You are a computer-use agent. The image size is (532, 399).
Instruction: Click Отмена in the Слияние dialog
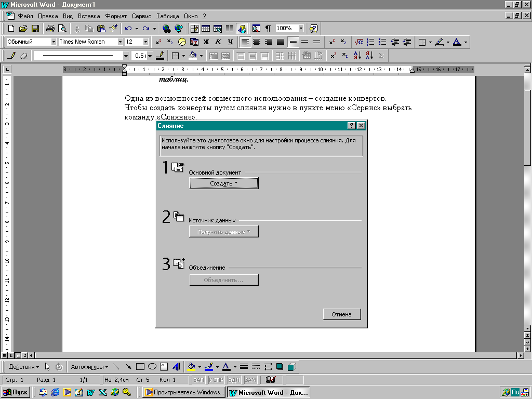(x=342, y=314)
